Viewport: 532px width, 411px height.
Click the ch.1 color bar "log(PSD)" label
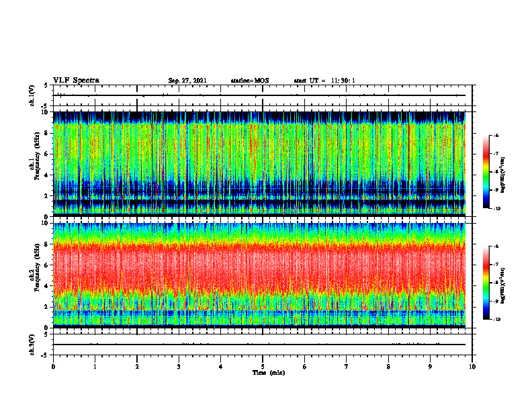point(503,175)
